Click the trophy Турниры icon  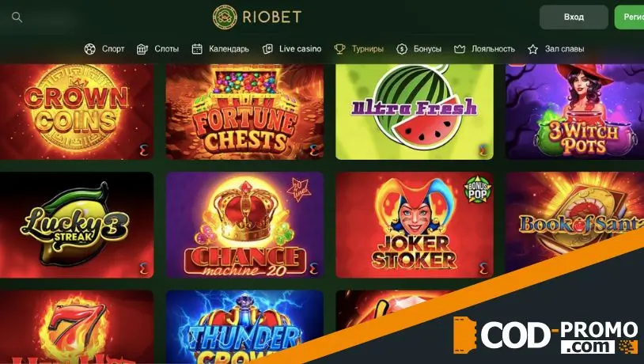tap(339, 49)
